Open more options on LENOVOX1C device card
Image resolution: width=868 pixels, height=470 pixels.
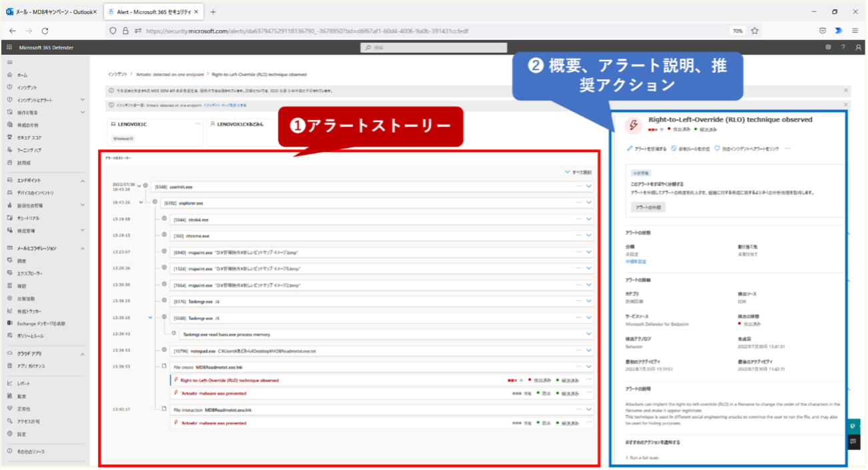197,123
